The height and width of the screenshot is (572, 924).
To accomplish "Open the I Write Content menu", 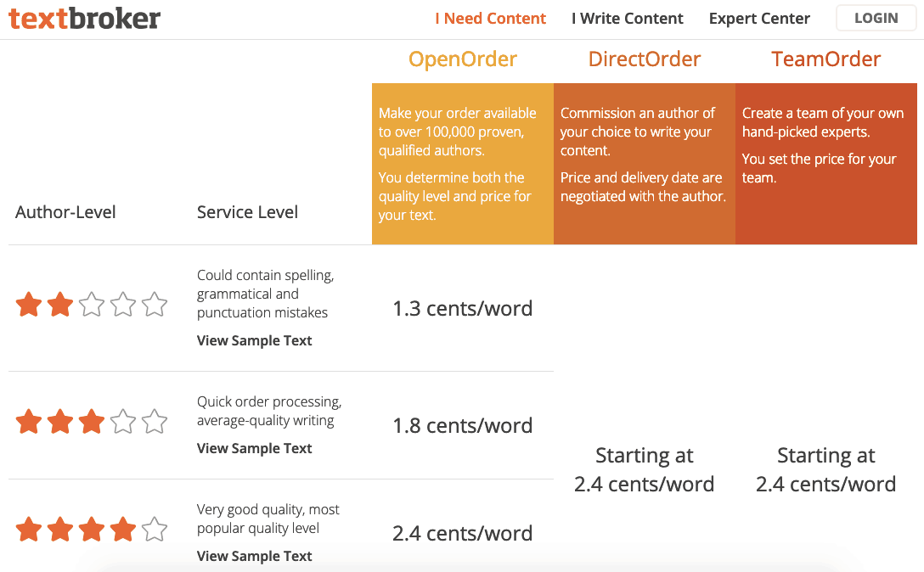I will pyautogui.click(x=627, y=19).
